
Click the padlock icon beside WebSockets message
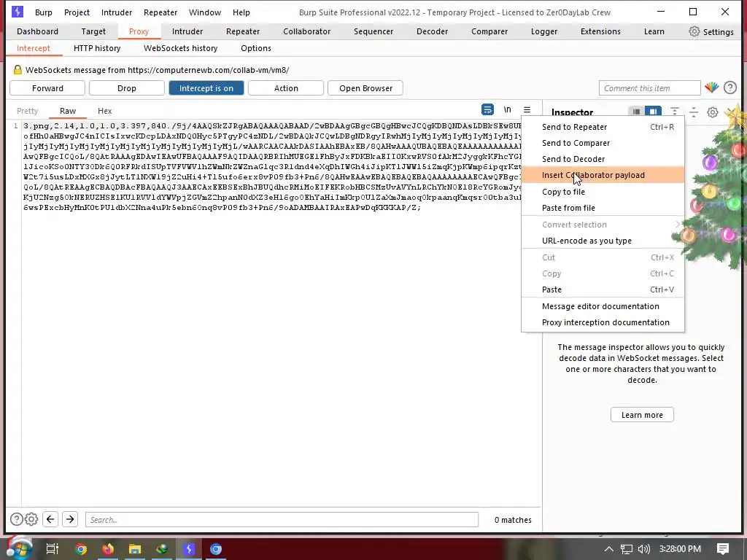18,70
